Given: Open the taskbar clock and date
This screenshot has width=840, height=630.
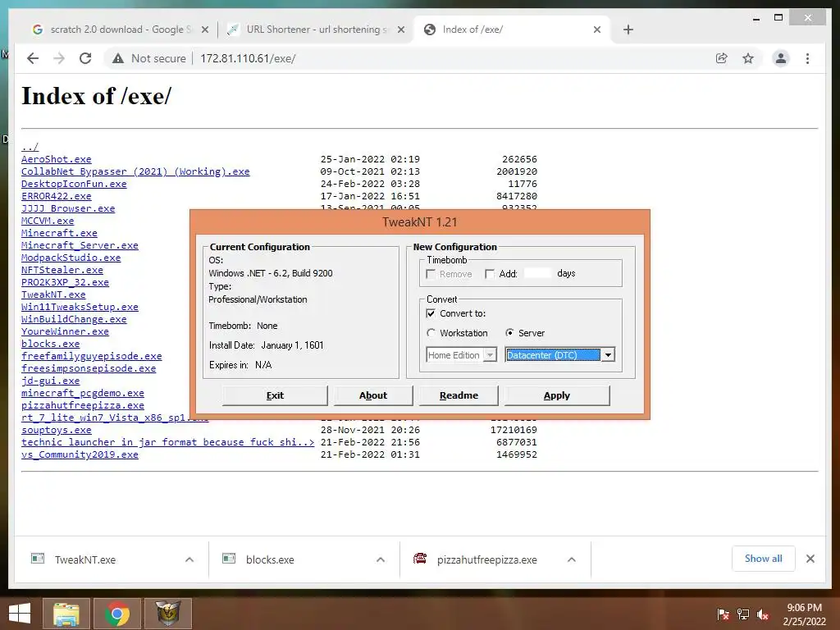Looking at the screenshot, I should (804, 614).
